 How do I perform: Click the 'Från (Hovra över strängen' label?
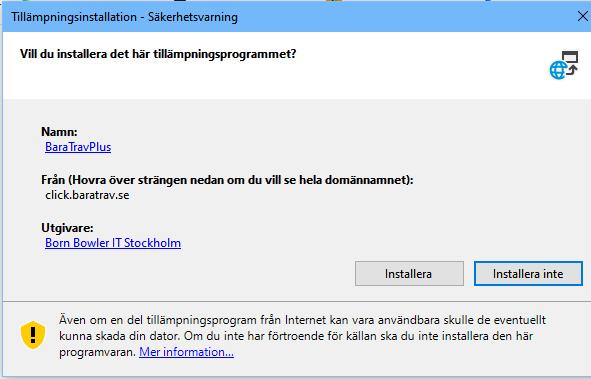[227, 180]
